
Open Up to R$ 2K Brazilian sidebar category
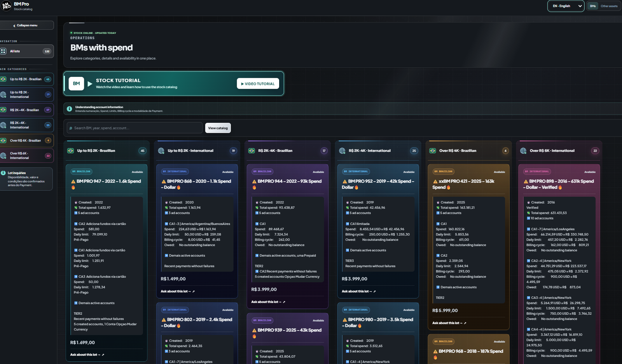(x=26, y=79)
